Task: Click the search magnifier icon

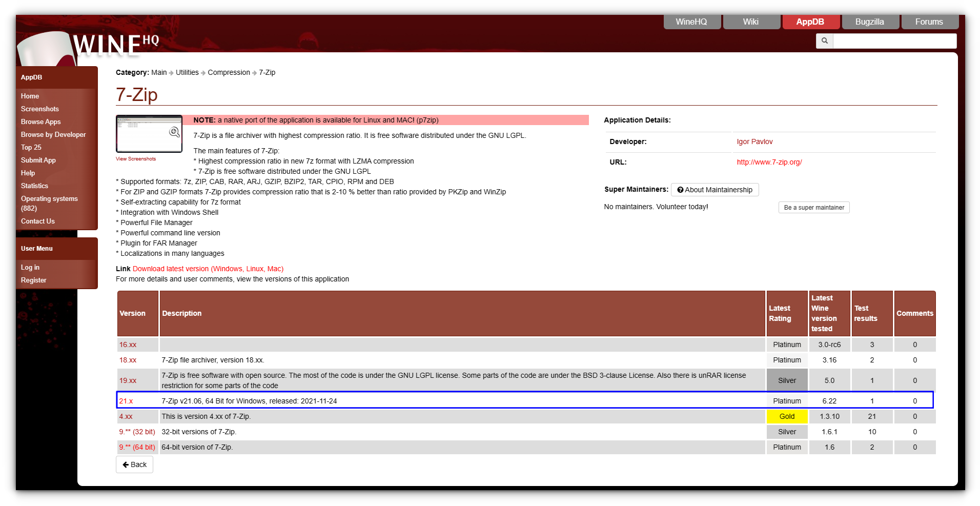Action: point(824,41)
